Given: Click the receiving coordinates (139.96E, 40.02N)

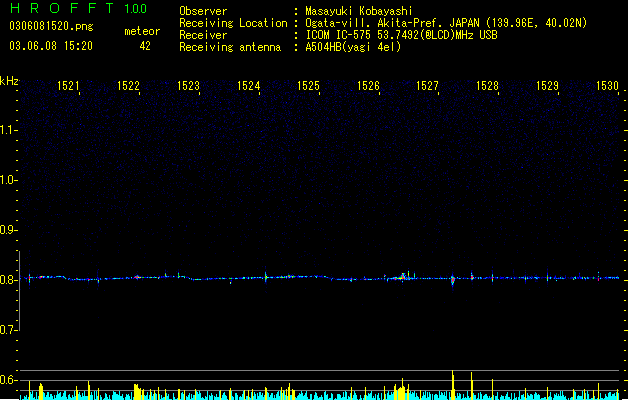Looking at the screenshot, I should pos(537,23).
